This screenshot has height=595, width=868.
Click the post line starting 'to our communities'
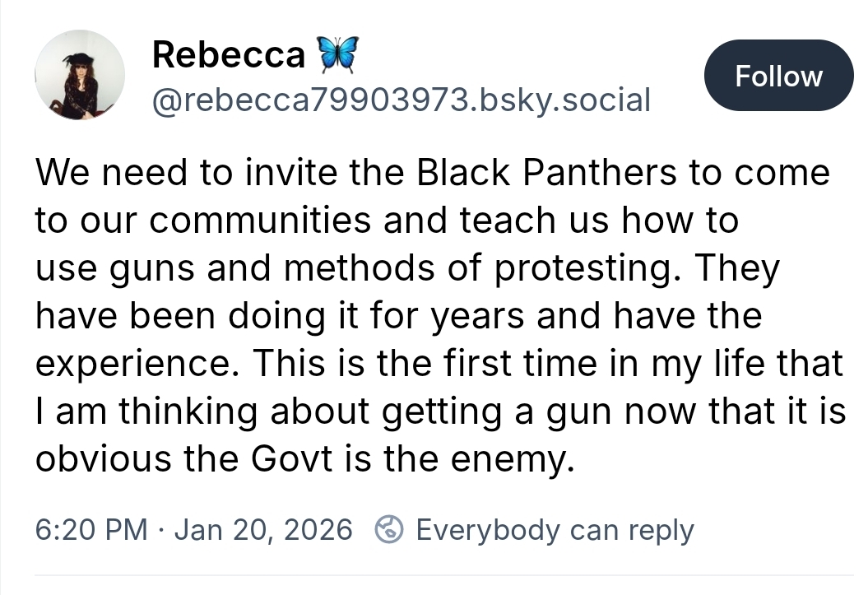387,221
